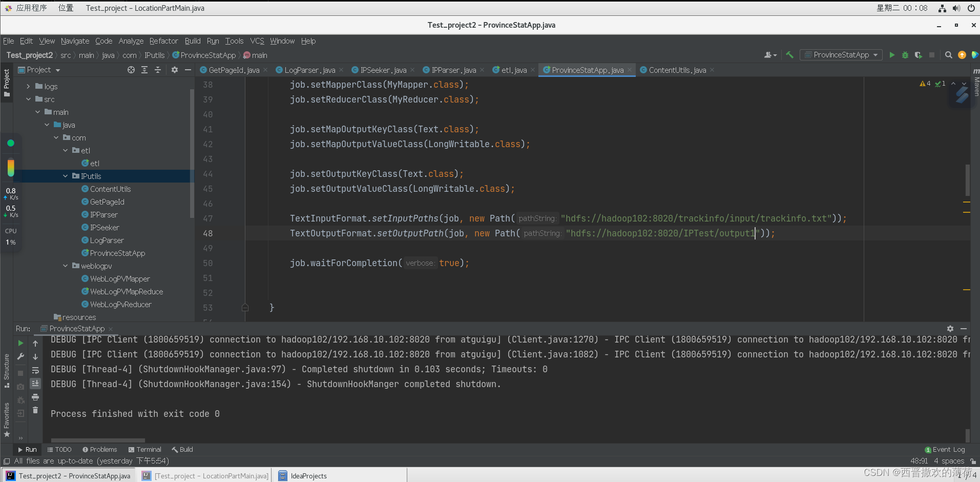
Task: Click the editor vertical scrollbar
Action: [x=967, y=179]
